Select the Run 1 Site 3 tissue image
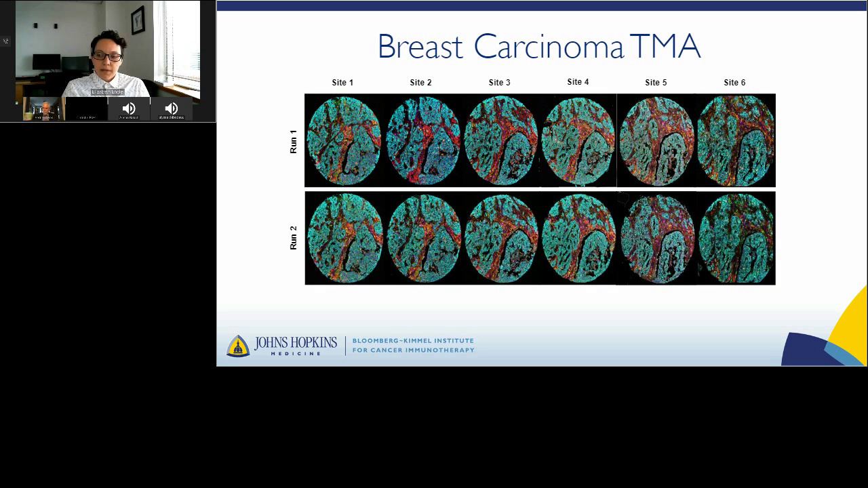Screen dimensions: 868x488 (x=500, y=140)
